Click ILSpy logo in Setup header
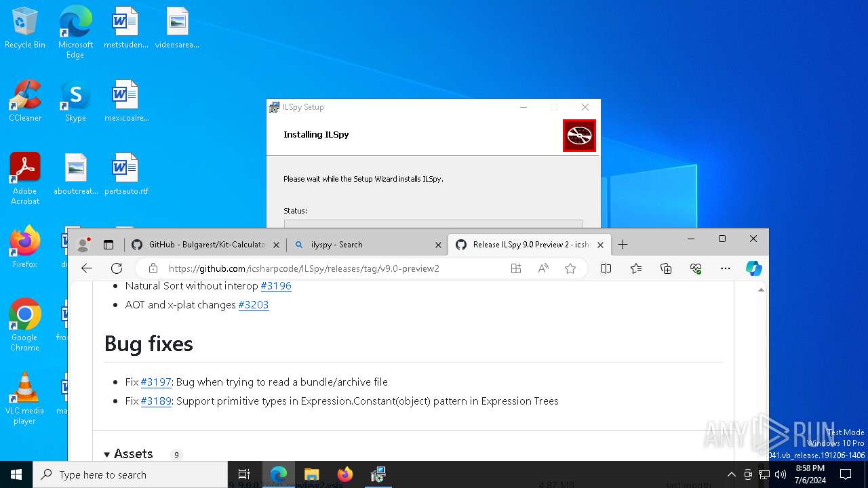 [x=579, y=136]
